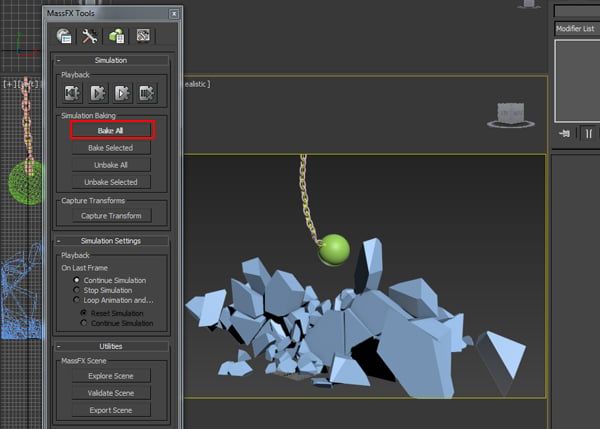Image resolution: width=600 pixels, height=429 pixels.
Task: Click the object name field above Modifier List
Action: click(577, 11)
